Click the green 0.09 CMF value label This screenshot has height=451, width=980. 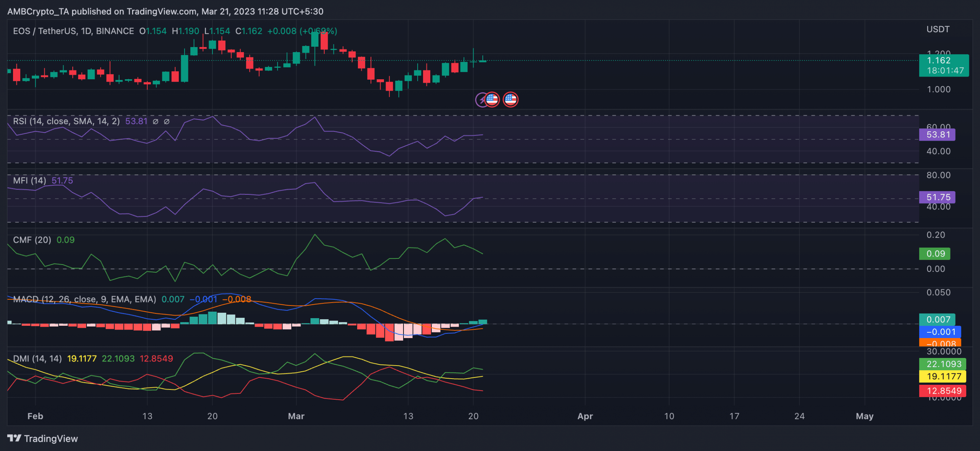click(934, 253)
